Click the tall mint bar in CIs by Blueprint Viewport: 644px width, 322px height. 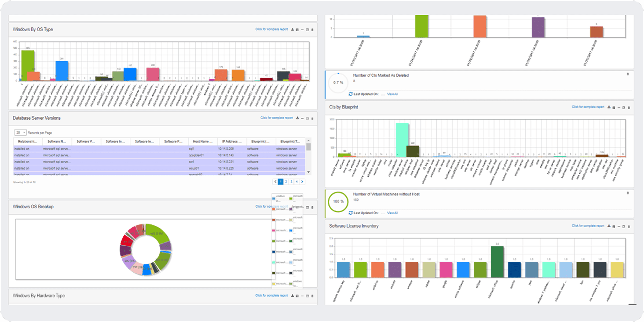point(402,140)
